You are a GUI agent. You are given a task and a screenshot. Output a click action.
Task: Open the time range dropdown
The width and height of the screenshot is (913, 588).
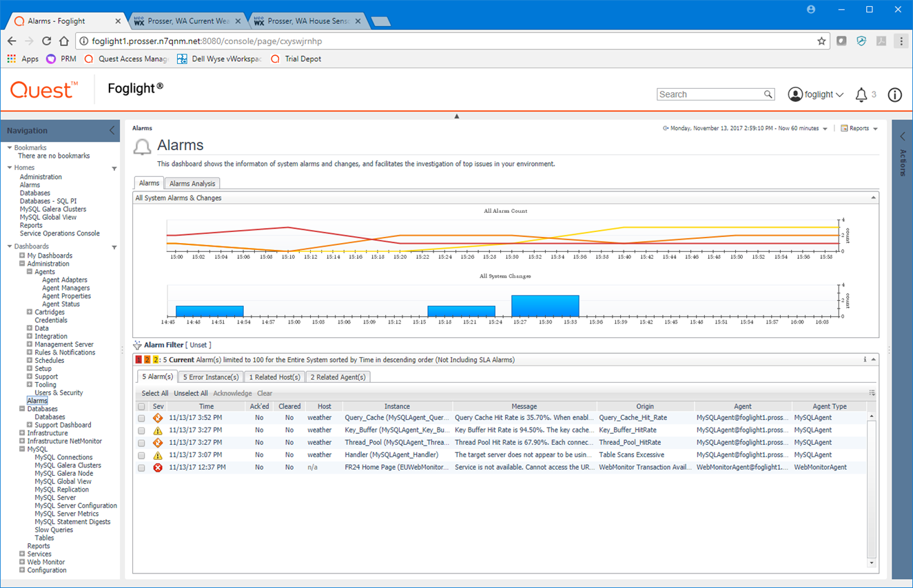[825, 129]
